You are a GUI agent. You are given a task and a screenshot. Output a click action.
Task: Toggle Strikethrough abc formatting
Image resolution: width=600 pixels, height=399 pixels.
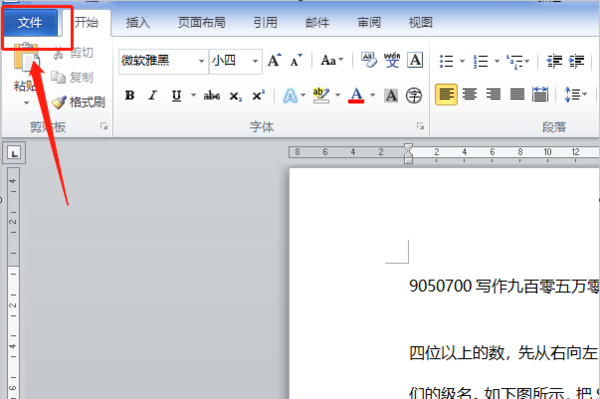click(x=212, y=95)
